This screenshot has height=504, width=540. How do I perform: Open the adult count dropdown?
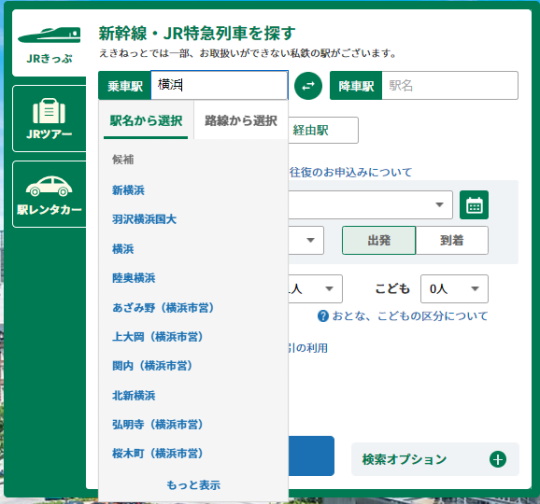[x=315, y=289]
